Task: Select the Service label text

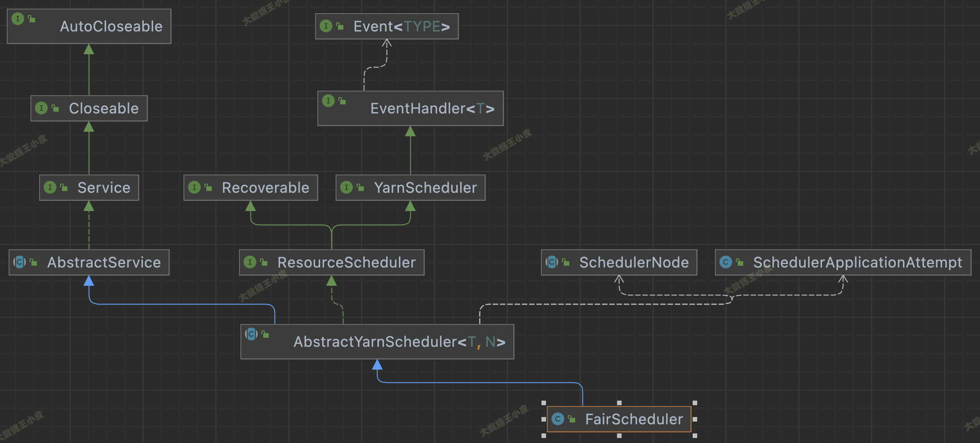Action: click(x=104, y=188)
